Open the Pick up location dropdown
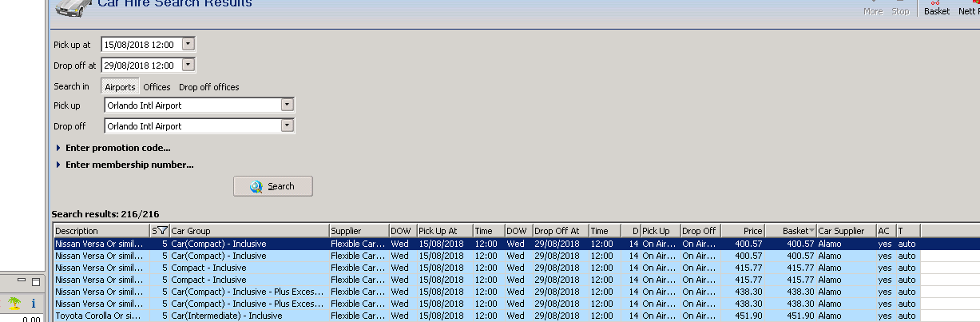Image resolution: width=980 pixels, height=322 pixels. [288, 105]
